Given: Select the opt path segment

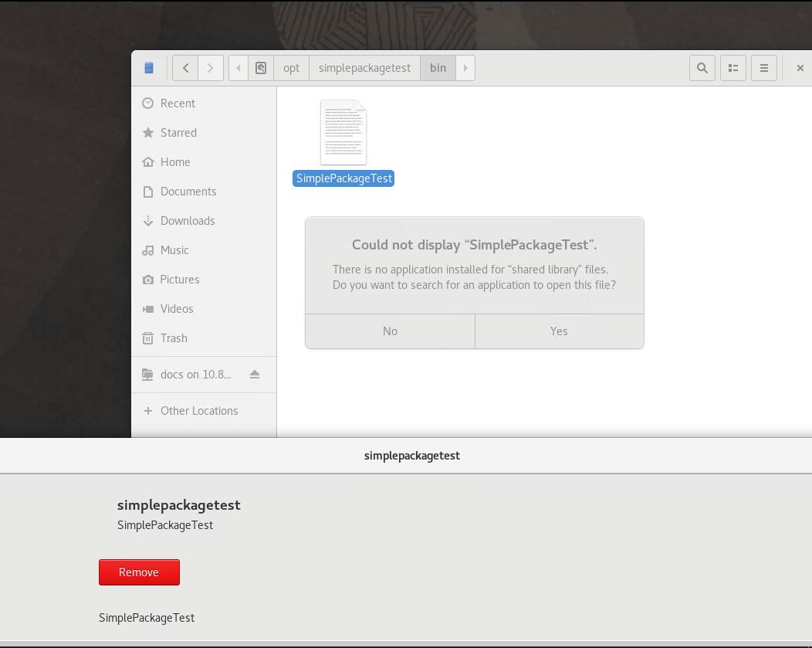Looking at the screenshot, I should click(x=291, y=68).
